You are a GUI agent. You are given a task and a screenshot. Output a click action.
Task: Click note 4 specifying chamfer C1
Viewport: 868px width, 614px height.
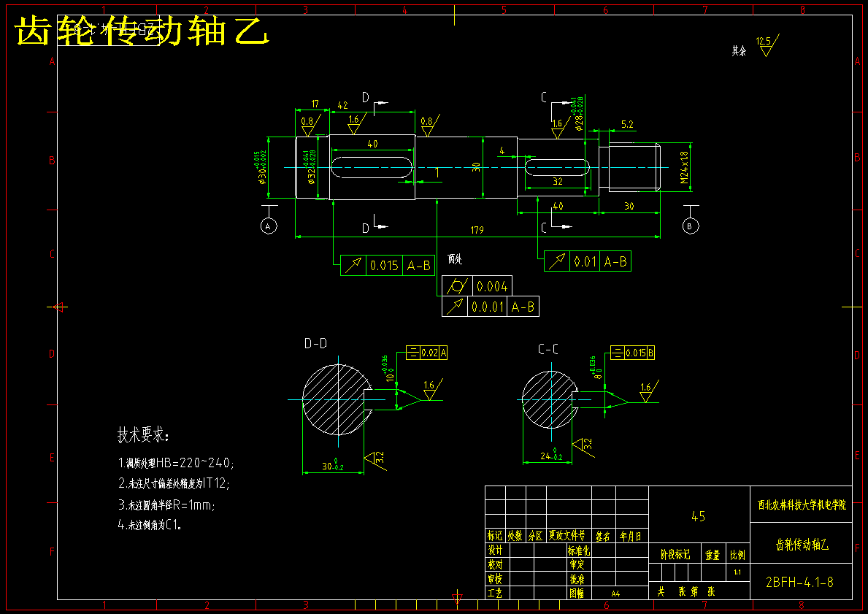(150, 524)
